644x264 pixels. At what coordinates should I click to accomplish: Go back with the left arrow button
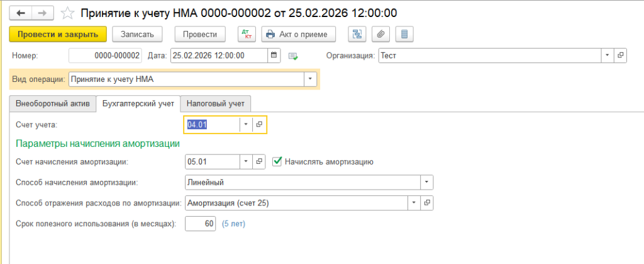pos(21,13)
